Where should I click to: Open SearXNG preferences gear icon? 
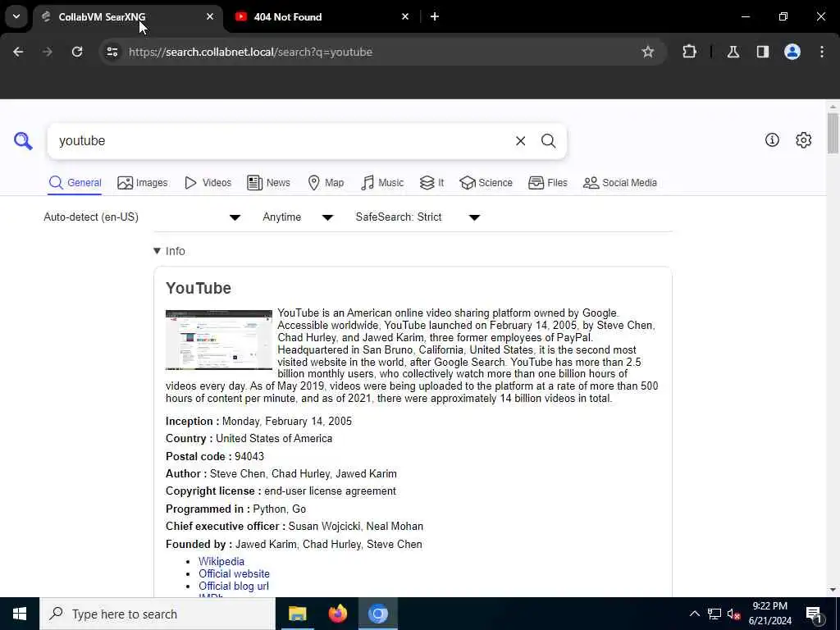(x=803, y=139)
